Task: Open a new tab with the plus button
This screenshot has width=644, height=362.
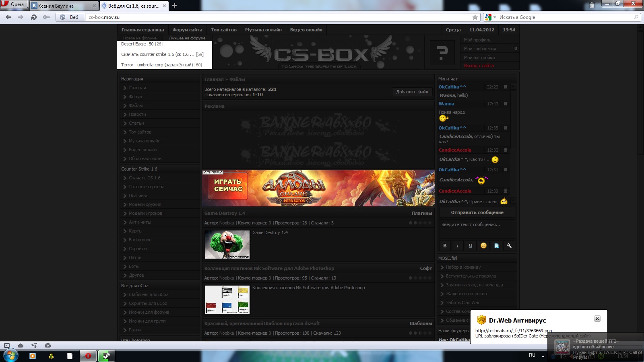Action: tap(174, 6)
